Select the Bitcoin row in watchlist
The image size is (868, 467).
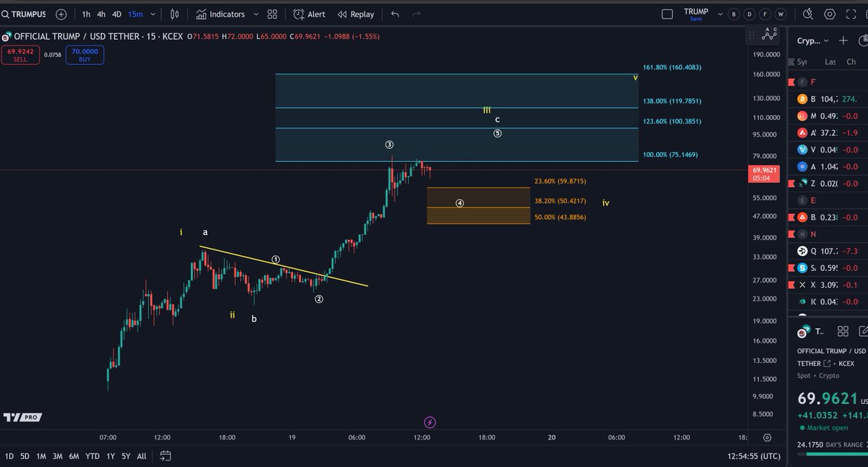pos(827,99)
